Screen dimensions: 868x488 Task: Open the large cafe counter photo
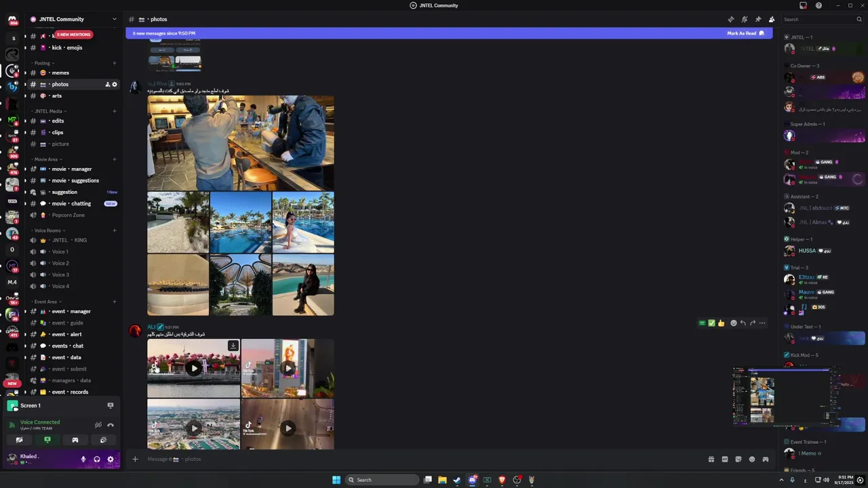pos(241,143)
